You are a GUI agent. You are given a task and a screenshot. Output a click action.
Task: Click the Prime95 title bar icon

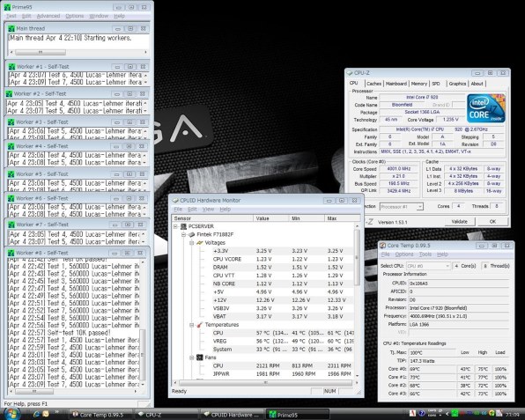coord(7,7)
